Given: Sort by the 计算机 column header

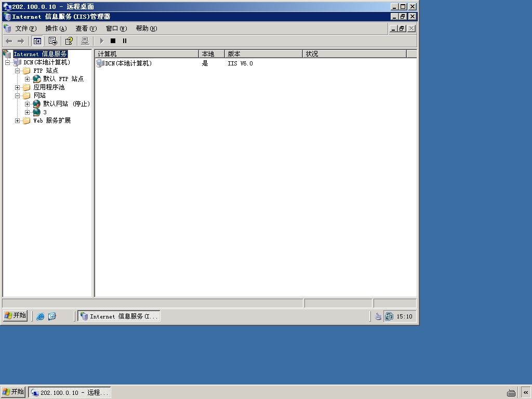Looking at the screenshot, I should click(147, 54).
